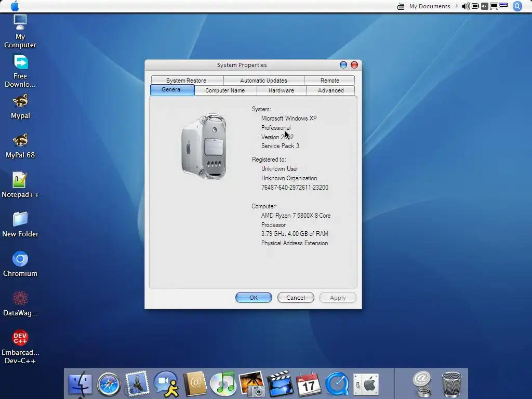Select the DataWag desktop icon
The height and width of the screenshot is (399, 532).
(20, 303)
